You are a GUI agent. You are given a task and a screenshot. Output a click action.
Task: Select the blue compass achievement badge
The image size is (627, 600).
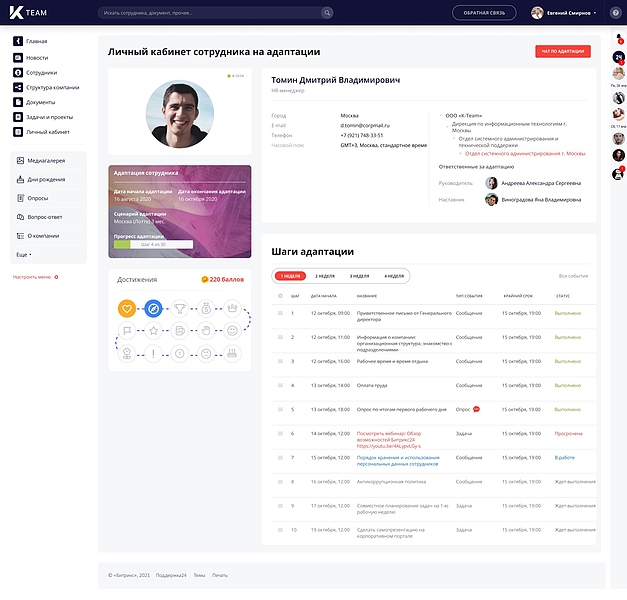click(152, 309)
